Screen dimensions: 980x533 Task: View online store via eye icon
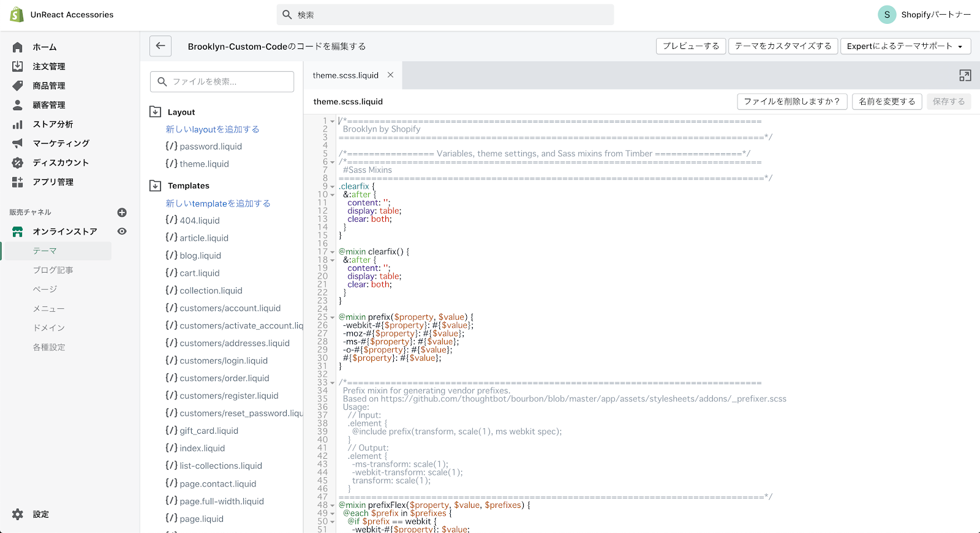[x=122, y=232]
